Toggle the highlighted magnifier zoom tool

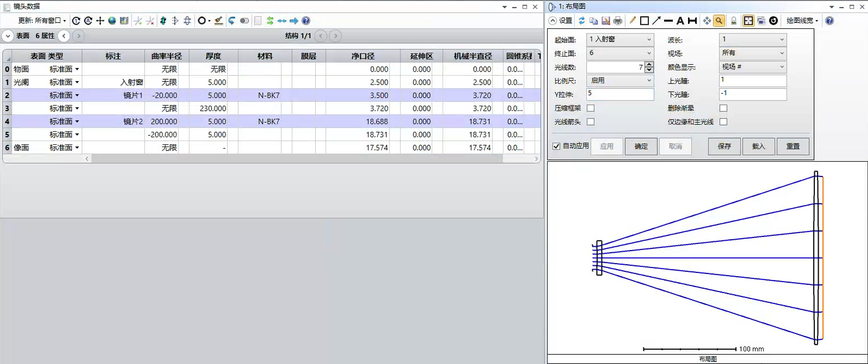click(x=719, y=20)
